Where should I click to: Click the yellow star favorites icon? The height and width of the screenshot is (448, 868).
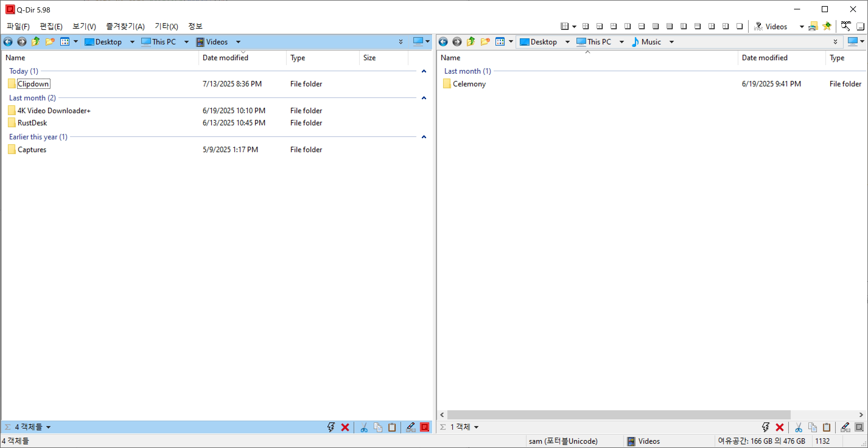(x=827, y=26)
